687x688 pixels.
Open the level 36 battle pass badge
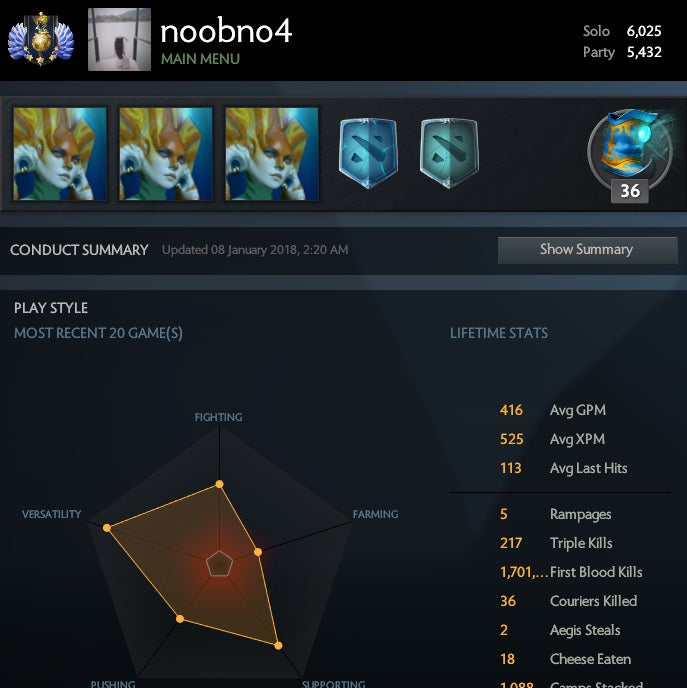[630, 156]
